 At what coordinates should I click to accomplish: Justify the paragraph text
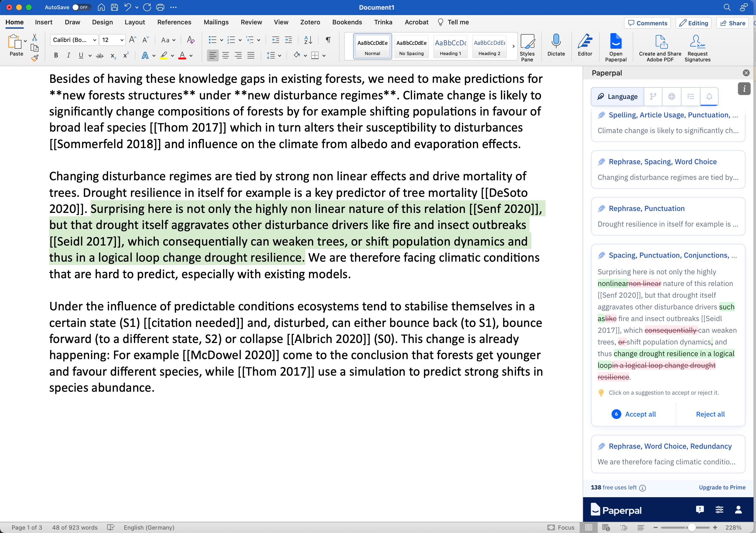(x=251, y=55)
